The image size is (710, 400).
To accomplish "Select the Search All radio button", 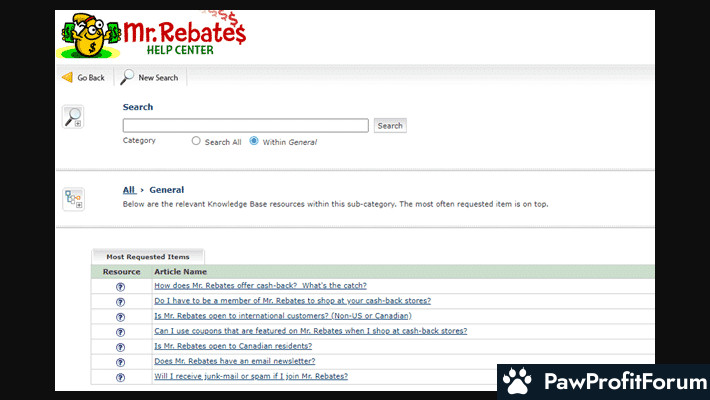I will pos(196,141).
